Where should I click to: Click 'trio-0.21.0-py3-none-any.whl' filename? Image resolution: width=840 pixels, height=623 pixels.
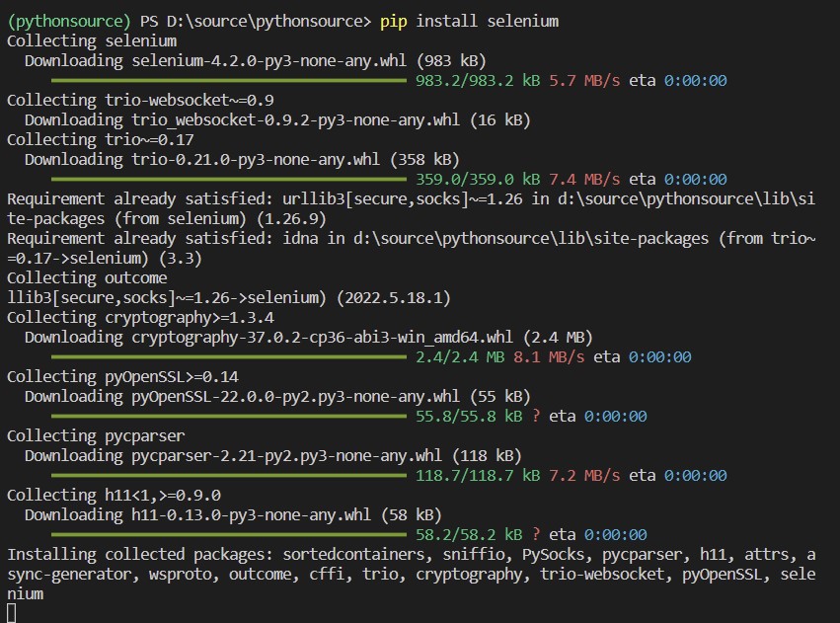[x=256, y=160]
